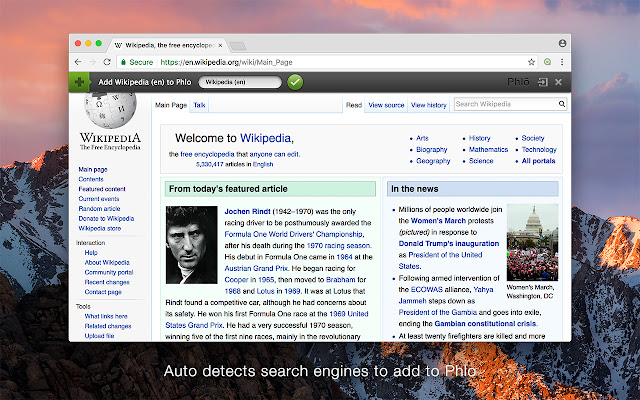Open the Science portal link
Image resolution: width=640 pixels, height=400 pixels.
(x=481, y=161)
